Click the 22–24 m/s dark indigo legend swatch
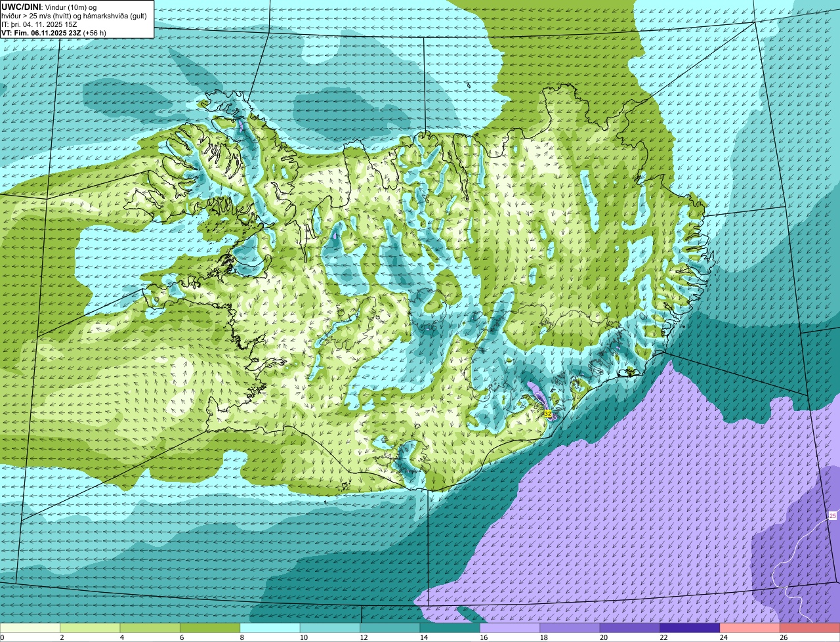Screen dimensions: 840x642 [690, 628]
